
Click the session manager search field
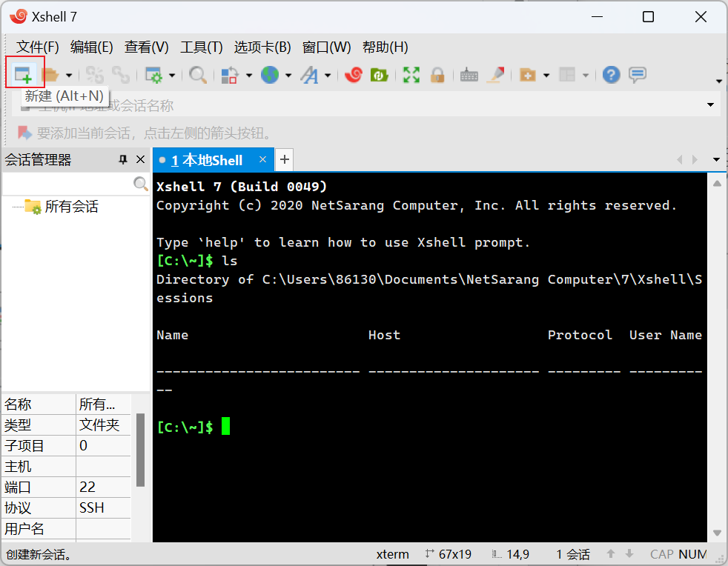tap(67, 184)
